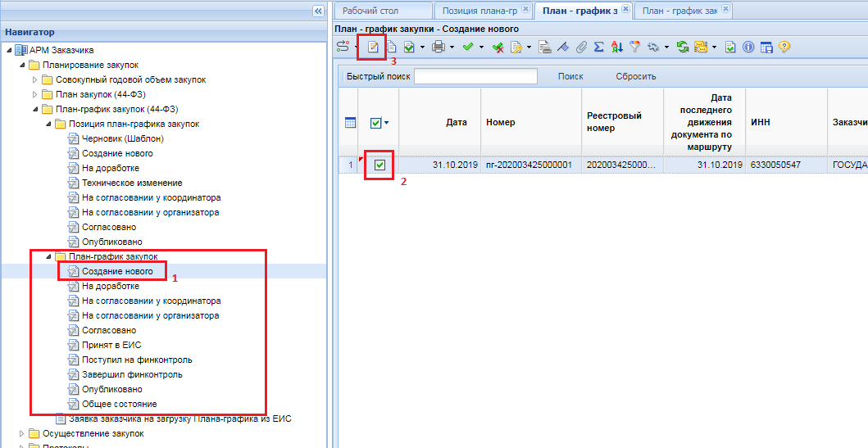Click the yellow question mark help icon

coord(784,48)
